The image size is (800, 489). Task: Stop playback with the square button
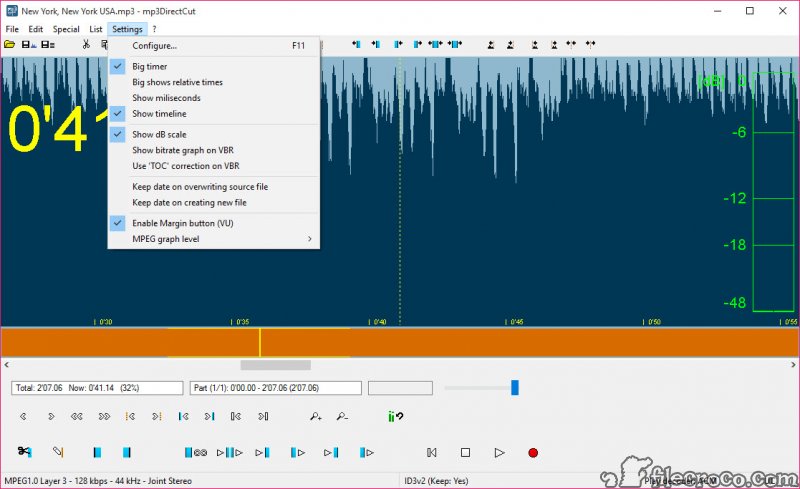point(465,452)
